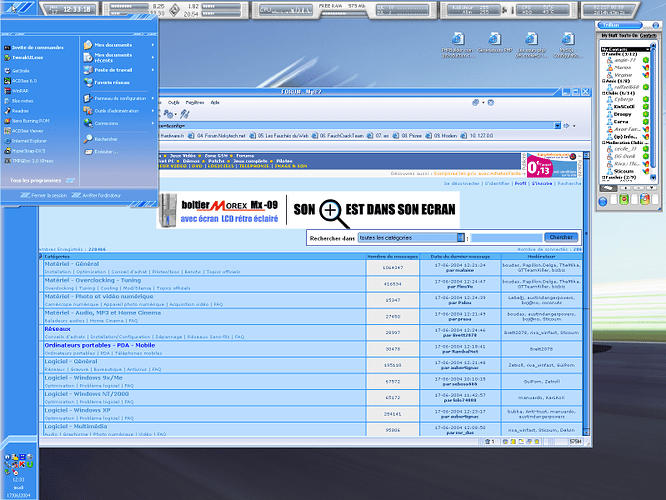Open Tous les programmes
This screenshot has width=666, height=500.
[x=36, y=179]
